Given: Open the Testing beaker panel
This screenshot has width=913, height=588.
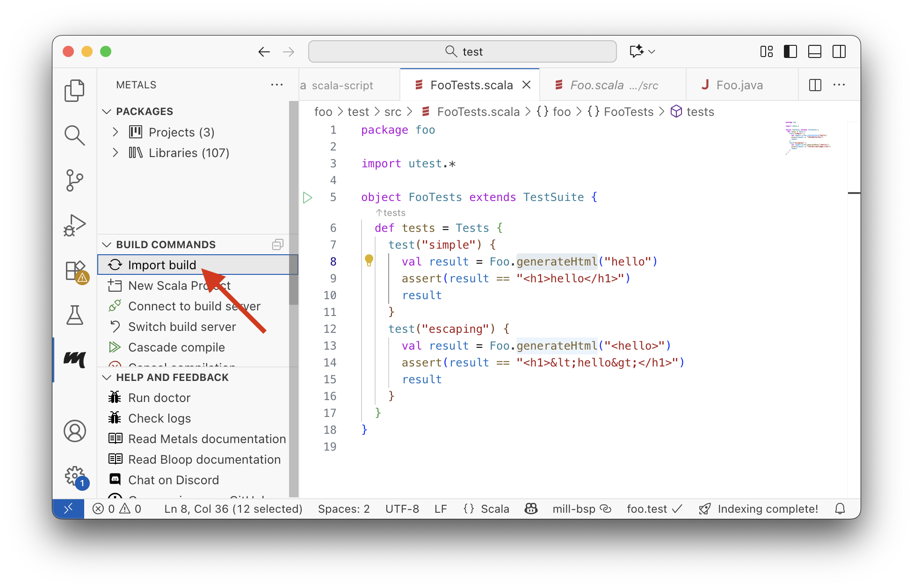Looking at the screenshot, I should click(x=74, y=315).
